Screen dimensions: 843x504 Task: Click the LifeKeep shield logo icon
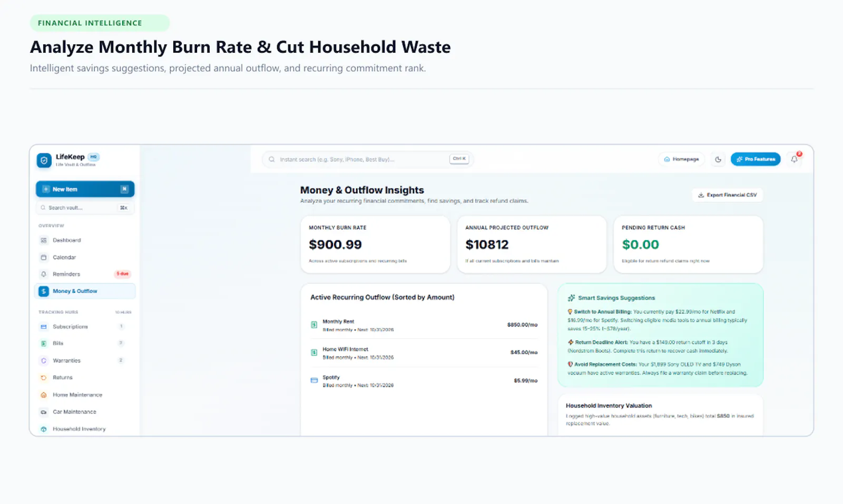pos(44,160)
